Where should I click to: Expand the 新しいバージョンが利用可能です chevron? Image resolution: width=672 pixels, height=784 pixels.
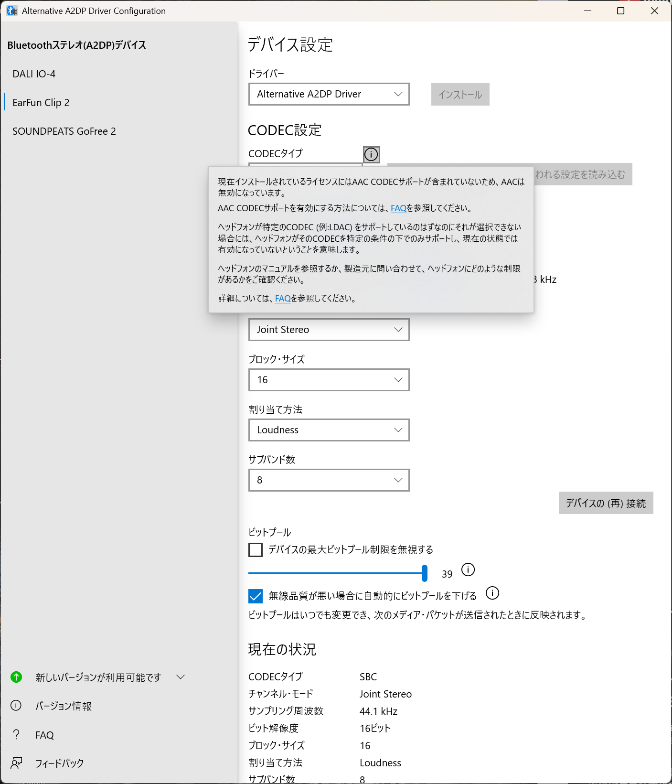(x=181, y=677)
